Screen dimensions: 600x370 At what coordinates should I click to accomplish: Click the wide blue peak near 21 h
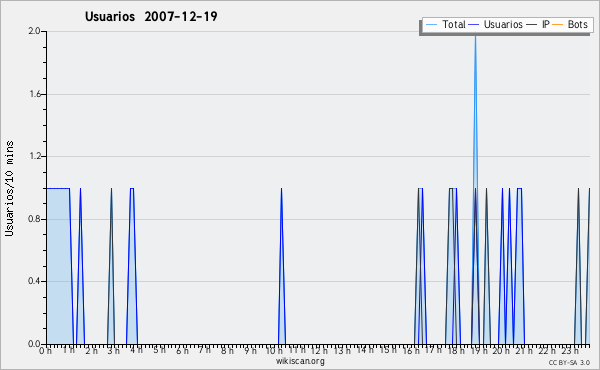[519, 266]
